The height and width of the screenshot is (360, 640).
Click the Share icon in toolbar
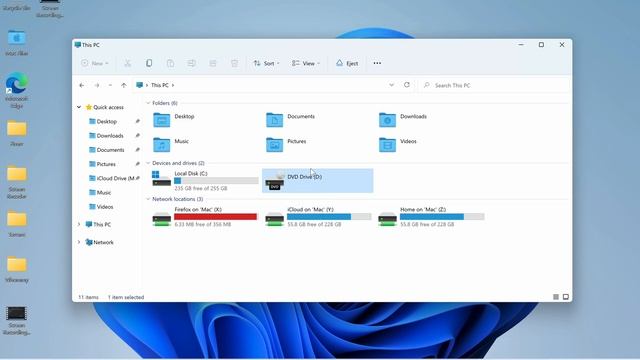213,63
